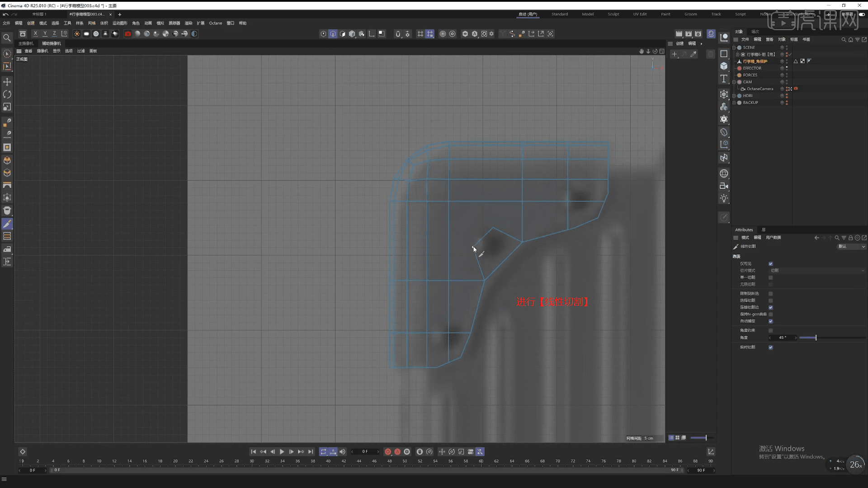
Task: Collapse the CAM object tree node
Action: 734,82
